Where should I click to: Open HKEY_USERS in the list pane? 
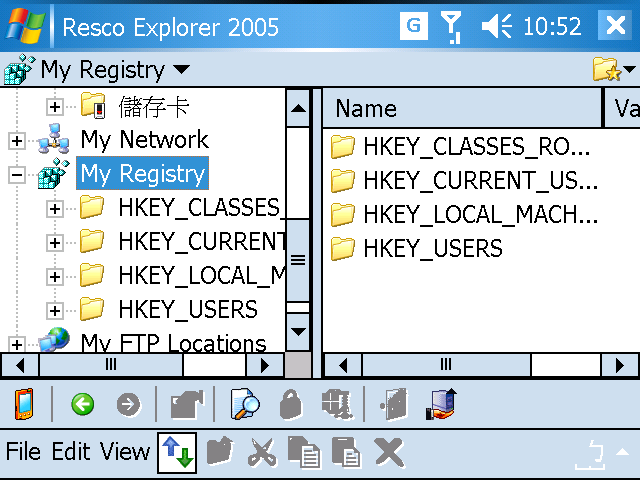(433, 248)
